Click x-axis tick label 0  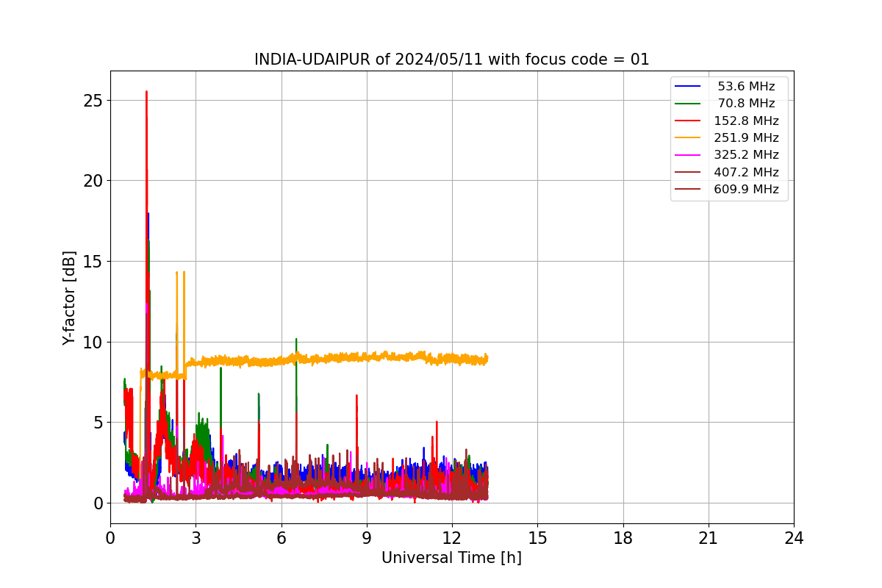pyautogui.click(x=110, y=538)
